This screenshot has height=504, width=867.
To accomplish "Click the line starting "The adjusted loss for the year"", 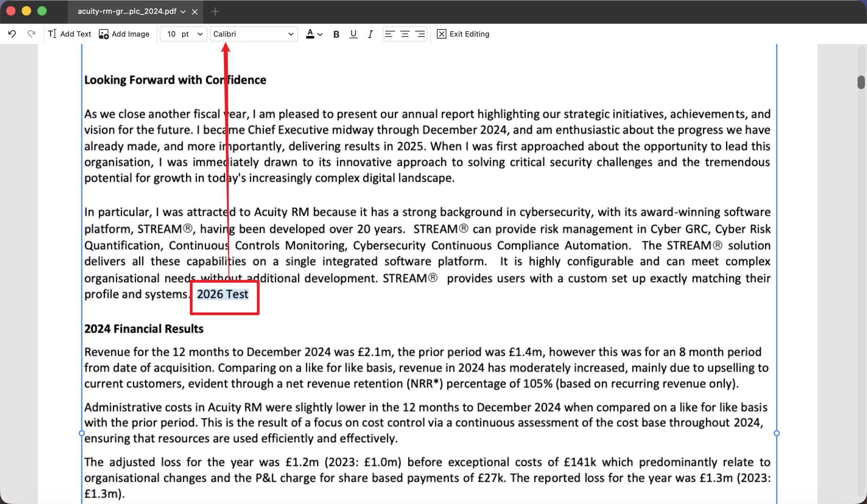I will pyautogui.click(x=427, y=462).
